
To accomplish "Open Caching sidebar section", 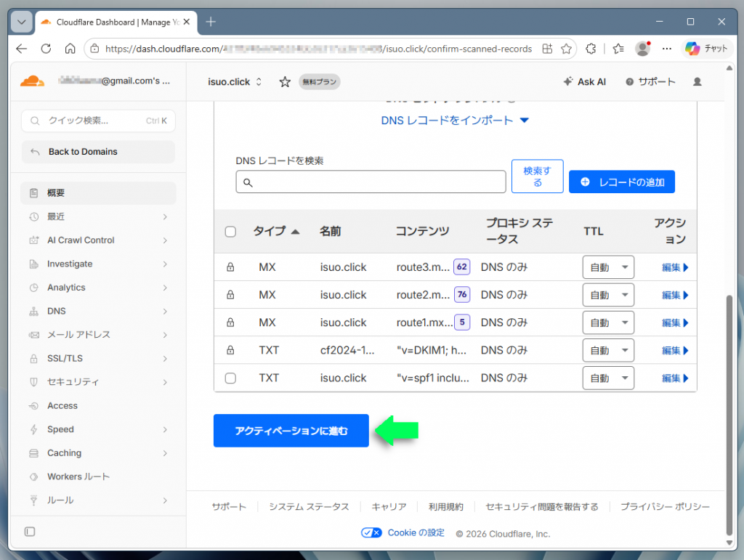I will [x=98, y=453].
